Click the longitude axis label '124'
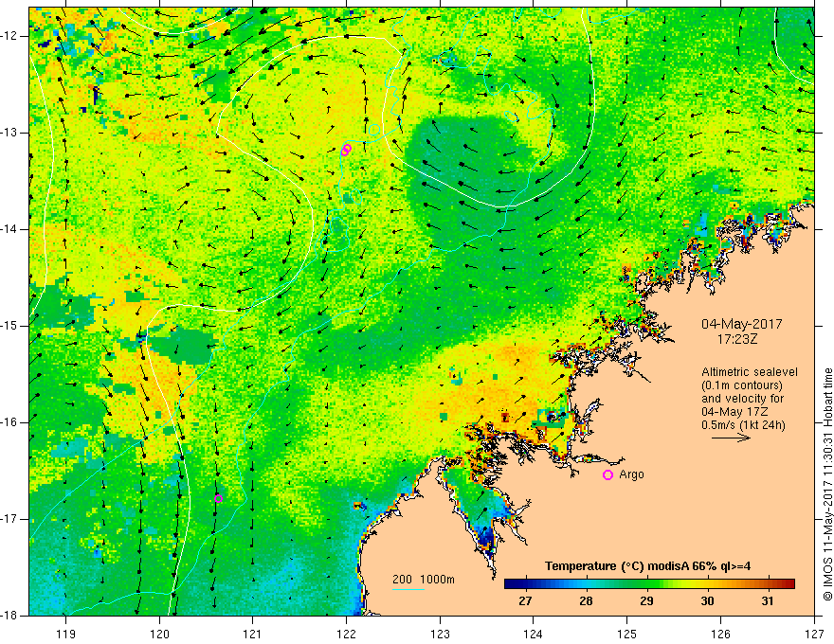Image resolution: width=834 pixels, height=644 pixels. tap(534, 634)
